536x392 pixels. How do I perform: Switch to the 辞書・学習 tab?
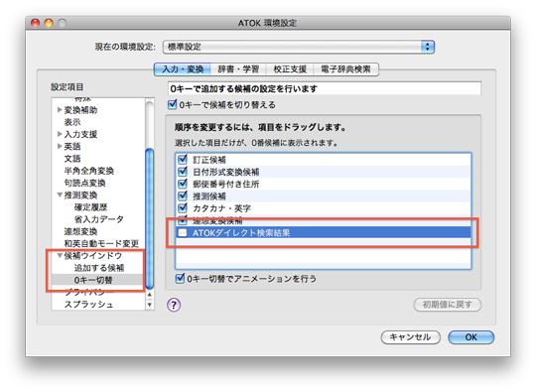point(238,69)
